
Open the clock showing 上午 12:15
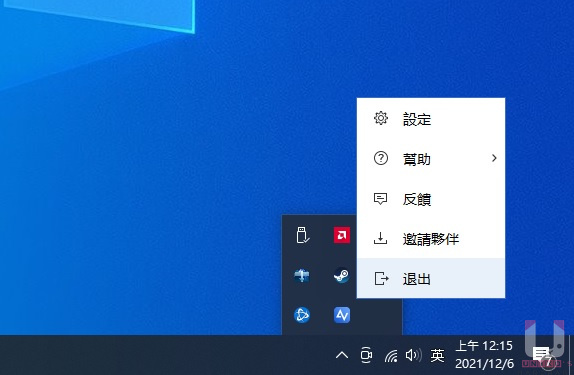tap(484, 354)
